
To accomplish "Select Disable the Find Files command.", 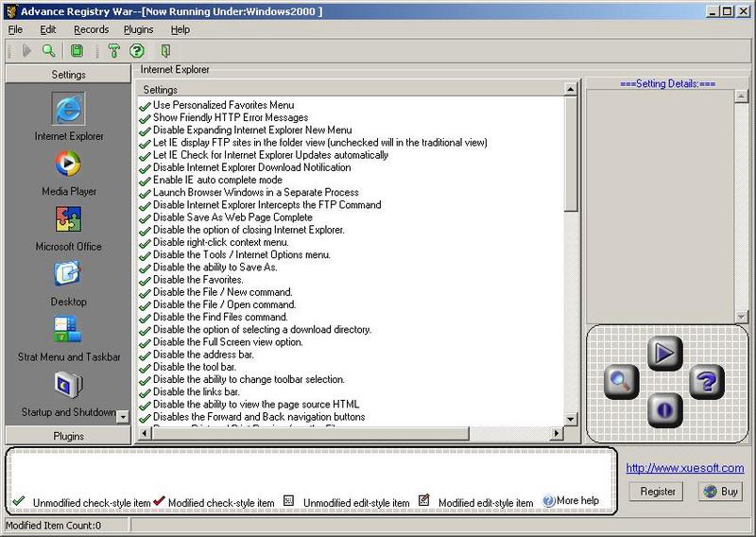I will pos(220,318).
